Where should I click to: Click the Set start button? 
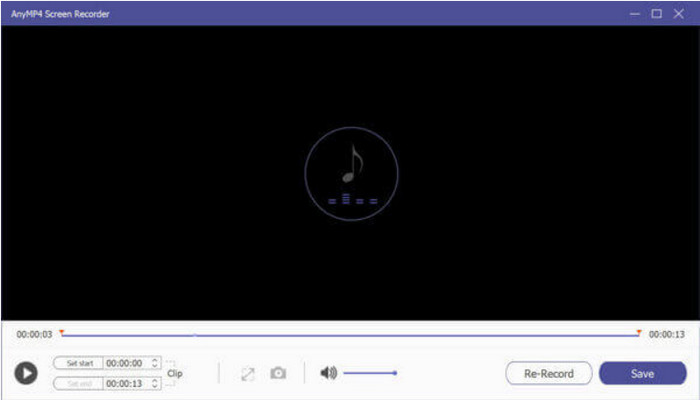pos(79,363)
